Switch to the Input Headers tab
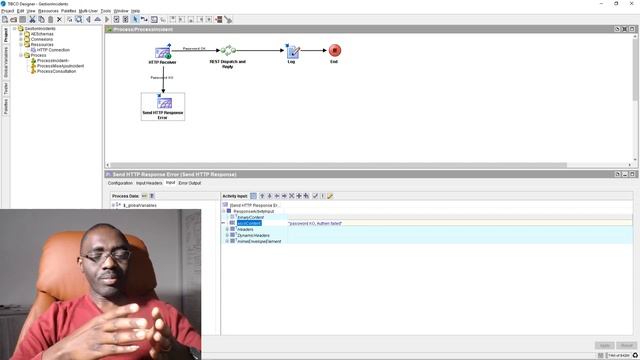 click(149, 183)
